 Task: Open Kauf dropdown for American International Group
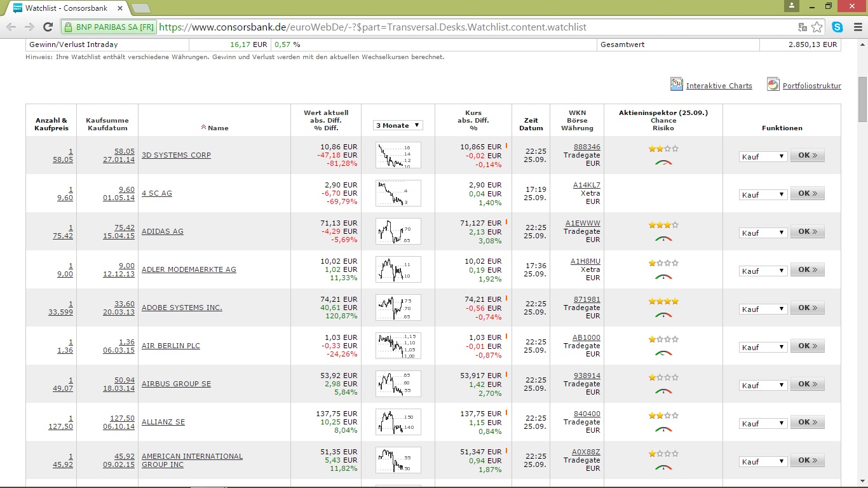click(763, 461)
